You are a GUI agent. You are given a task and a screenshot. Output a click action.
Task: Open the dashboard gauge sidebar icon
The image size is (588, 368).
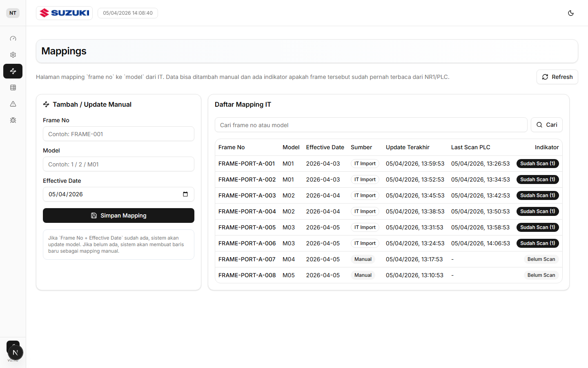tap(13, 38)
